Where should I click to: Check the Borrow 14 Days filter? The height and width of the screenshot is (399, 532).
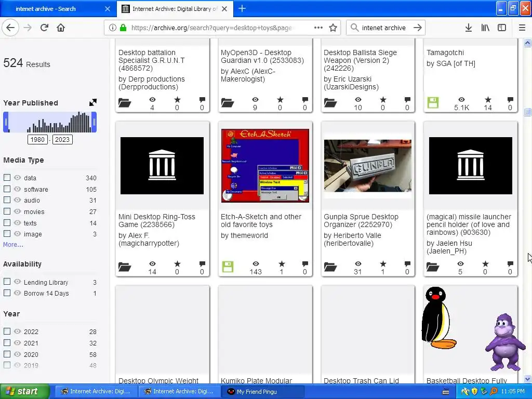tap(7, 293)
